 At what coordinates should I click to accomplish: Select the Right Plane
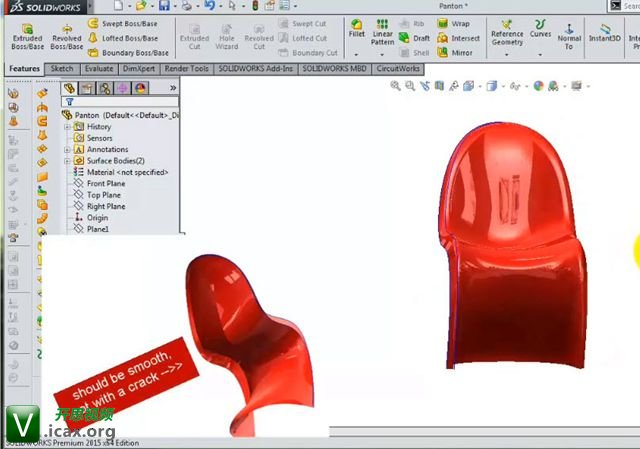[99, 207]
